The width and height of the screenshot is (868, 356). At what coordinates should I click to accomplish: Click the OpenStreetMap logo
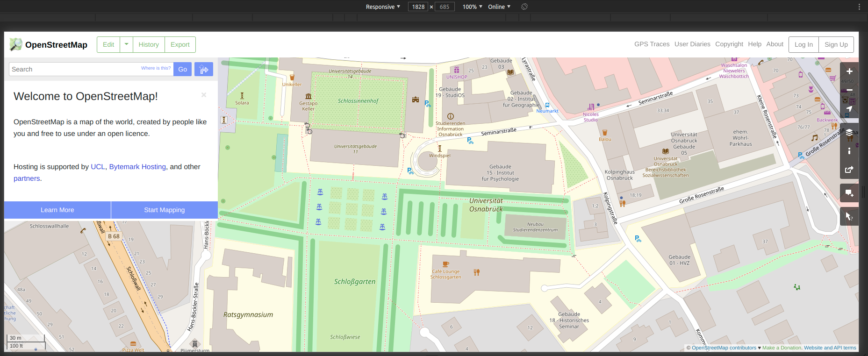(x=48, y=45)
